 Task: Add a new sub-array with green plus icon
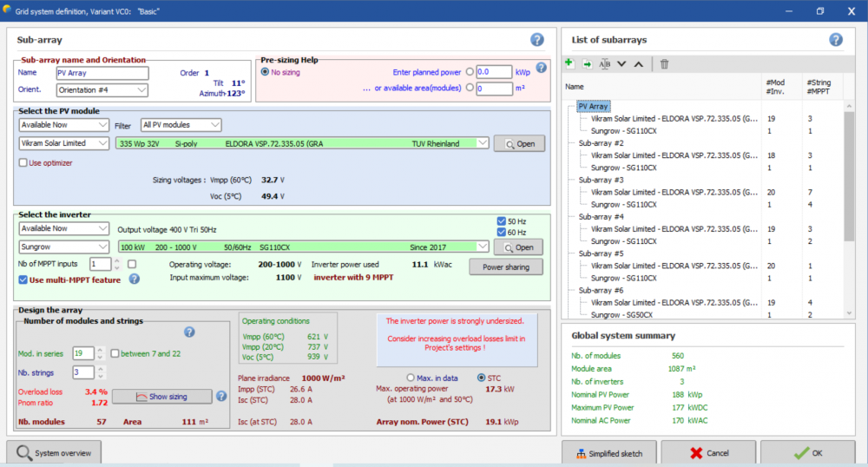(x=569, y=63)
